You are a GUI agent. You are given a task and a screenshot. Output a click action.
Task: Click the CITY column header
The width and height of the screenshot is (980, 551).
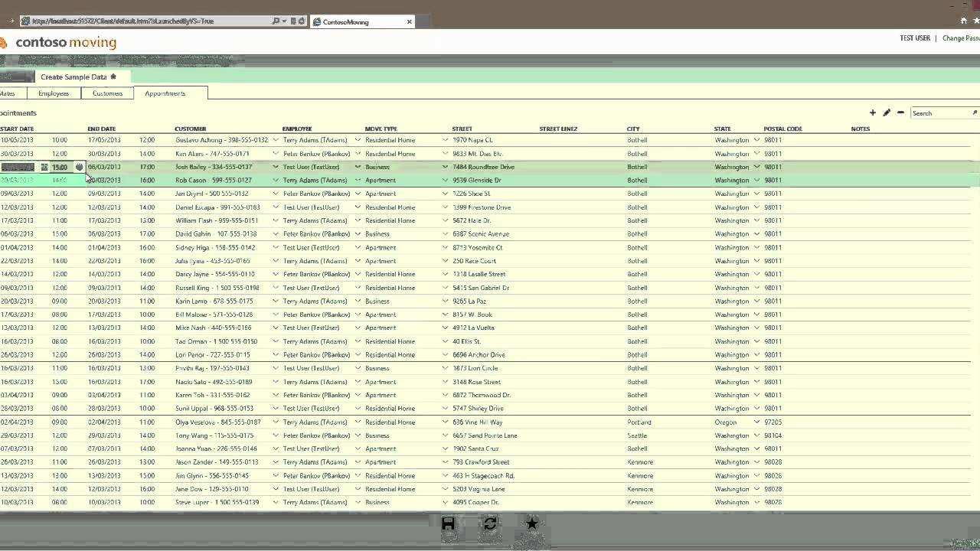pyautogui.click(x=633, y=129)
